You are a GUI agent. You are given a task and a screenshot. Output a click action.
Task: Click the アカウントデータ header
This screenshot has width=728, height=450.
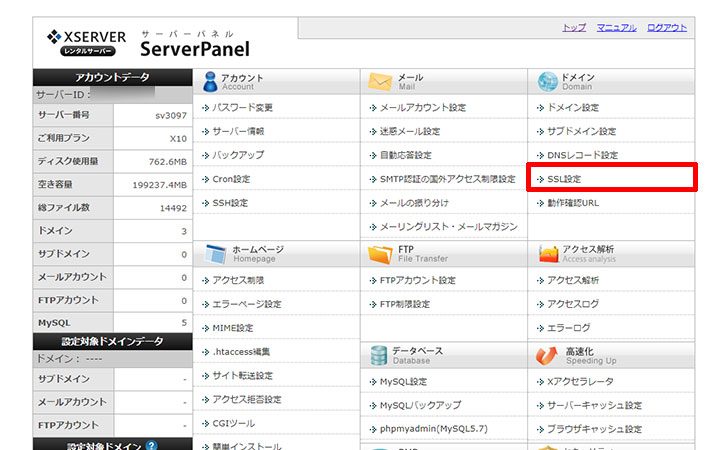[112, 77]
